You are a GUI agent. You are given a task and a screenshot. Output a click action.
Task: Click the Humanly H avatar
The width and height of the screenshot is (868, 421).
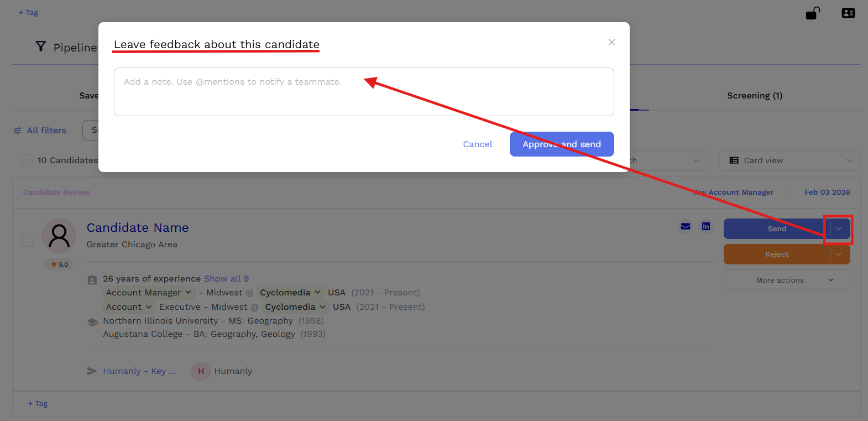pos(201,371)
